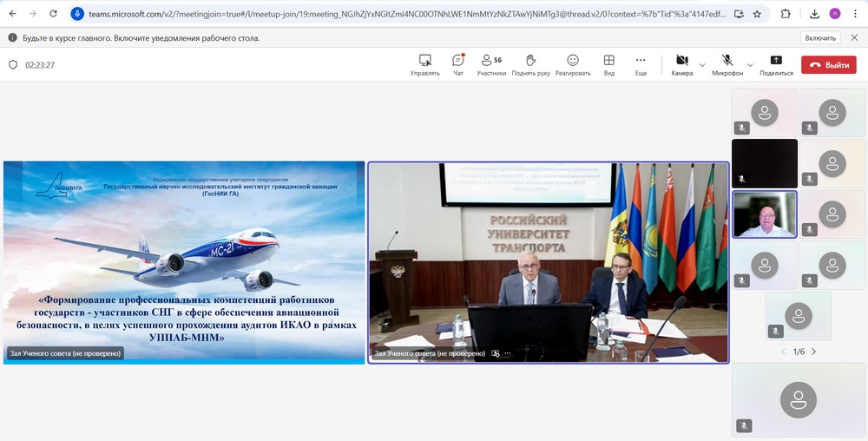Click Поделиться to share content

pos(776,65)
